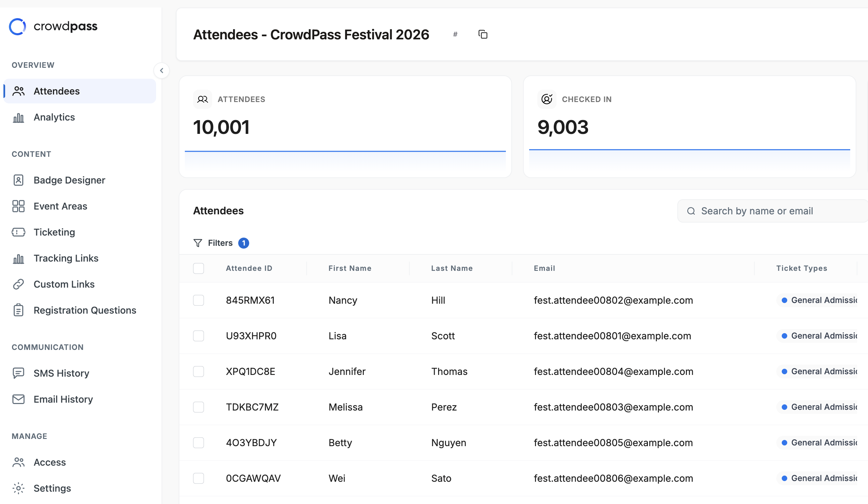Open Registration Questions in sidebar
The height and width of the screenshot is (504, 868).
(79, 310)
